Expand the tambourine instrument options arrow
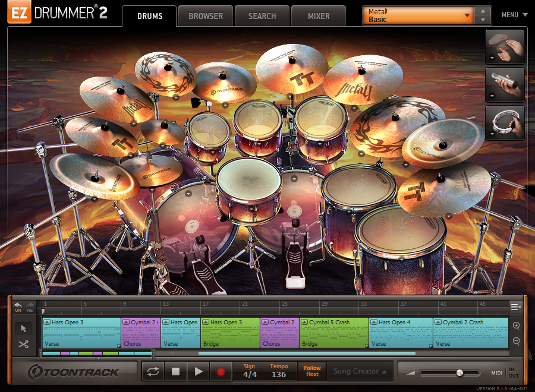This screenshot has height=392, width=535. pyautogui.click(x=492, y=134)
